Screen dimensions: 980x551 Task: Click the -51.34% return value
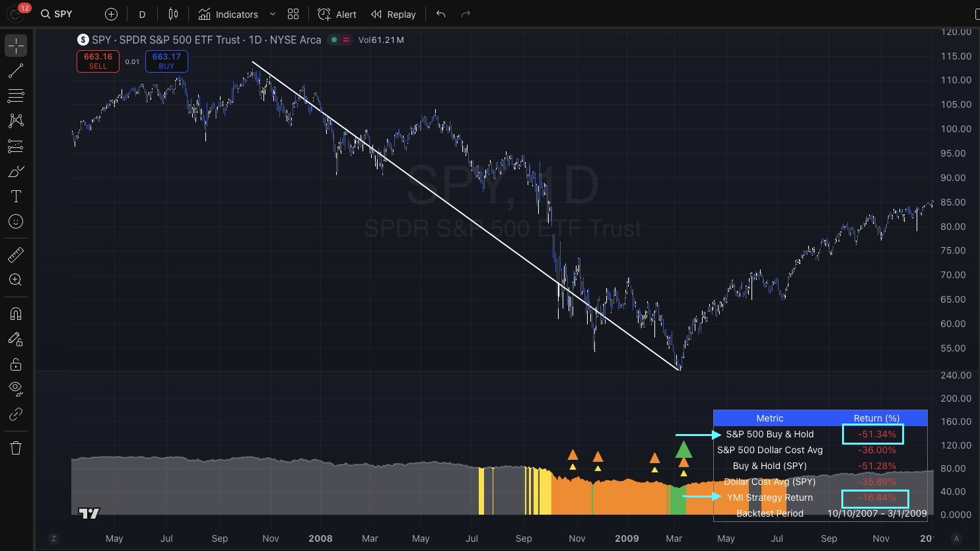(x=876, y=434)
